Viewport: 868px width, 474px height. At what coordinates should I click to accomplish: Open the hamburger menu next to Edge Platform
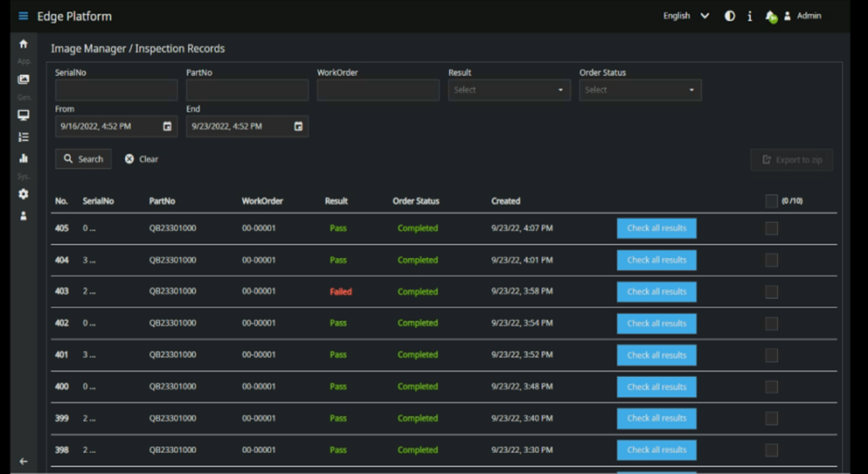23,16
